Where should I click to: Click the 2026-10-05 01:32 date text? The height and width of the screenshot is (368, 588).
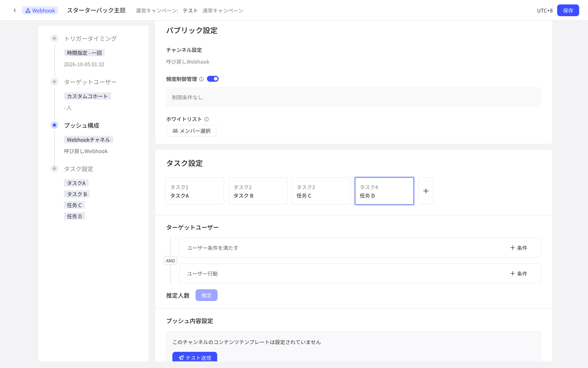pos(84,65)
